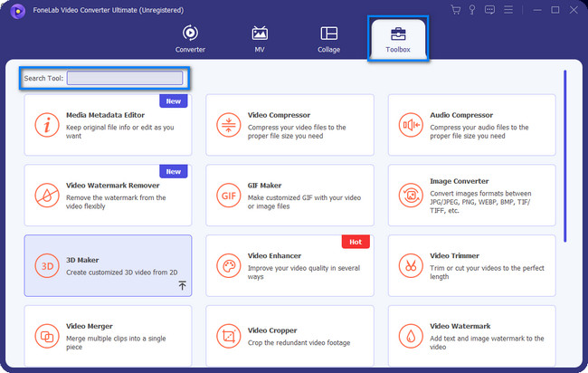Click 'Merge multiple clips into a single piece' text

tap(116, 342)
